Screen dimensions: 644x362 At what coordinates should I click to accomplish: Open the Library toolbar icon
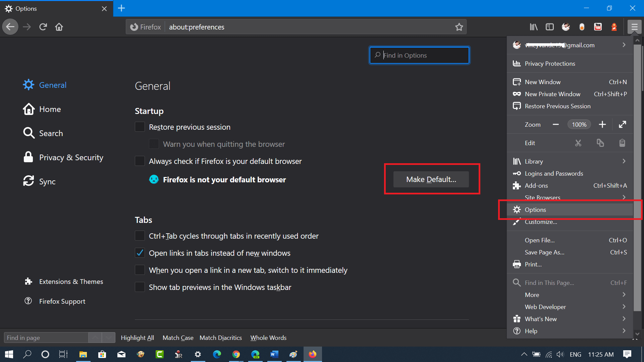[x=534, y=27]
